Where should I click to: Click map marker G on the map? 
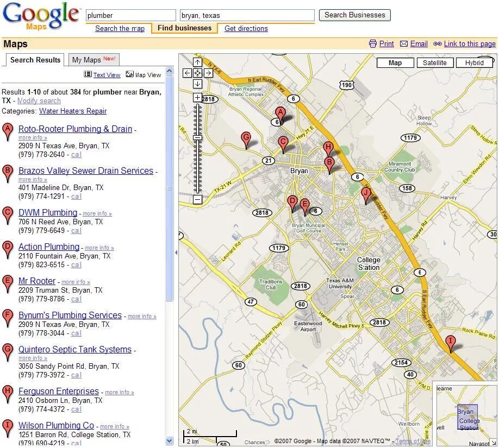pyautogui.click(x=246, y=141)
